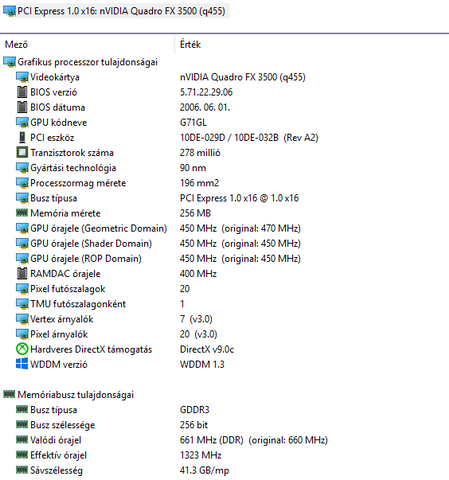The image size is (449, 480).
Task: Click the GPU kódneve row icon
Action: point(22,122)
